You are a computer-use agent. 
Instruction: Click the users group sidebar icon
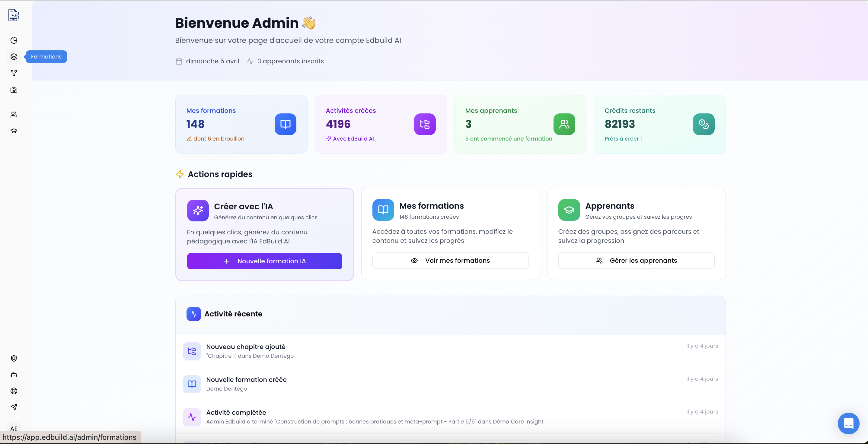(14, 115)
